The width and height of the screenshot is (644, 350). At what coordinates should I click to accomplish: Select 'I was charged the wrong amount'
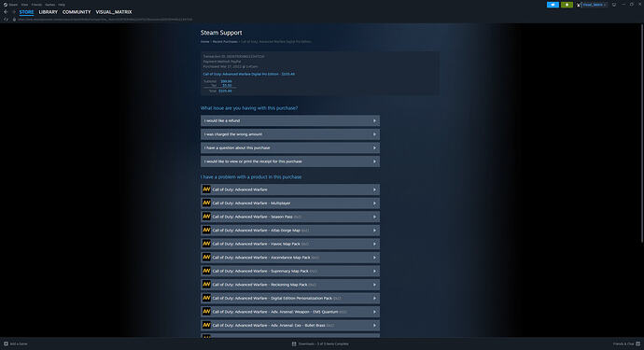[x=290, y=134]
